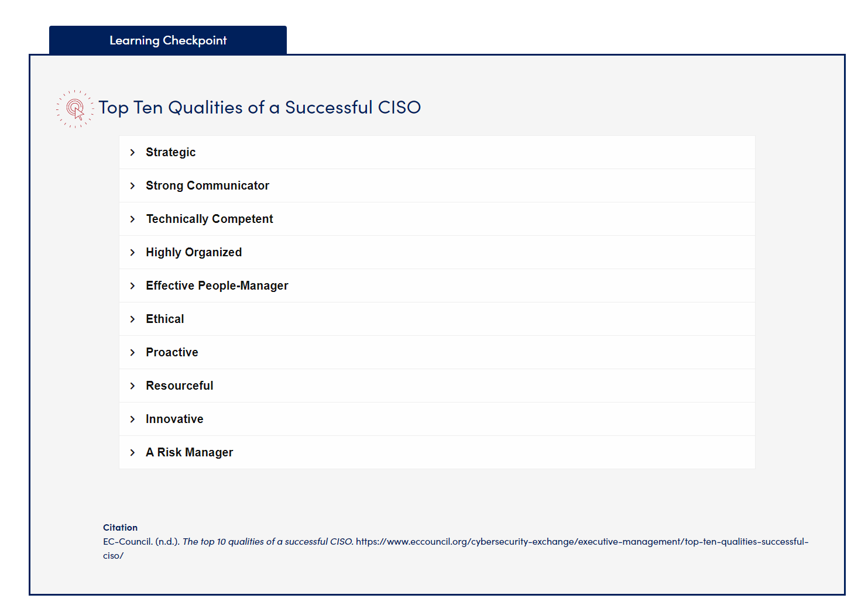Click the A Risk Manager label
The image size is (868, 612).
pyautogui.click(x=189, y=453)
